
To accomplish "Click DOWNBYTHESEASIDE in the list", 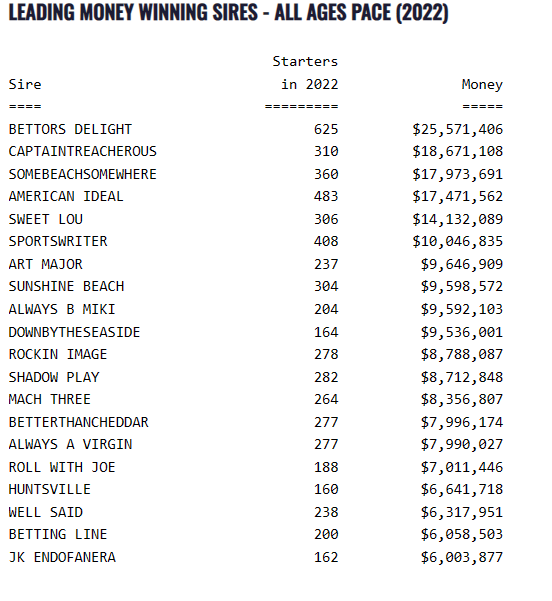I will (74, 332).
